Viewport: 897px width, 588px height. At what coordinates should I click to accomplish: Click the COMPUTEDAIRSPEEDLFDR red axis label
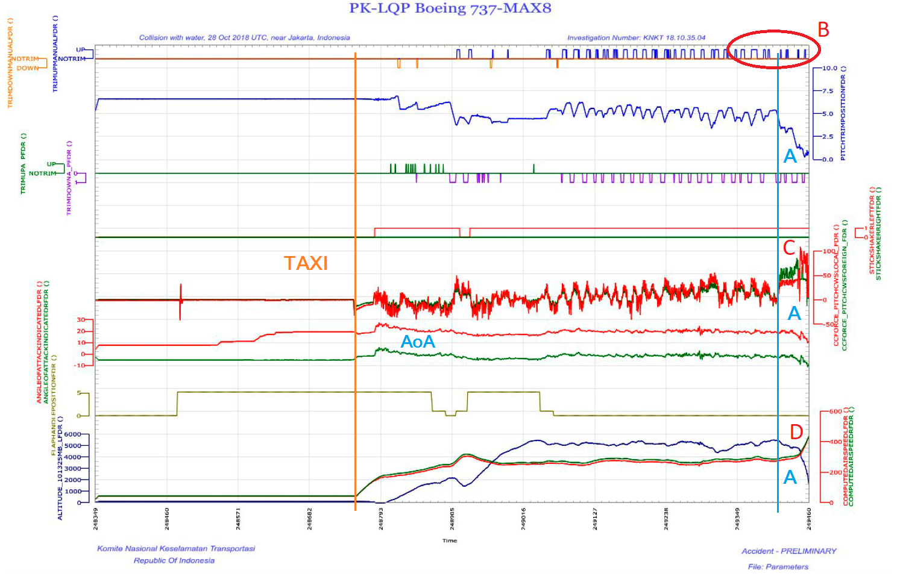pos(846,456)
